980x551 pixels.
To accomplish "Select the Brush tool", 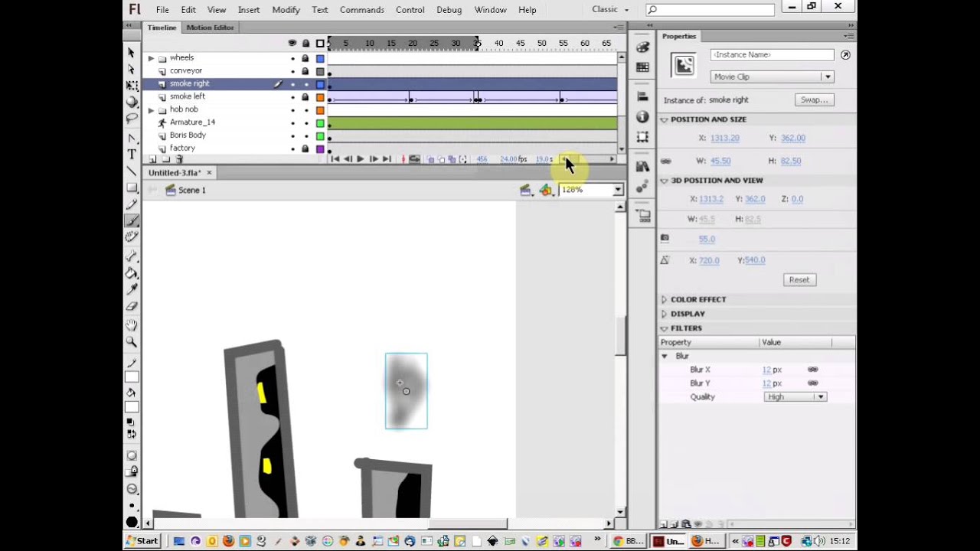I will tap(132, 220).
